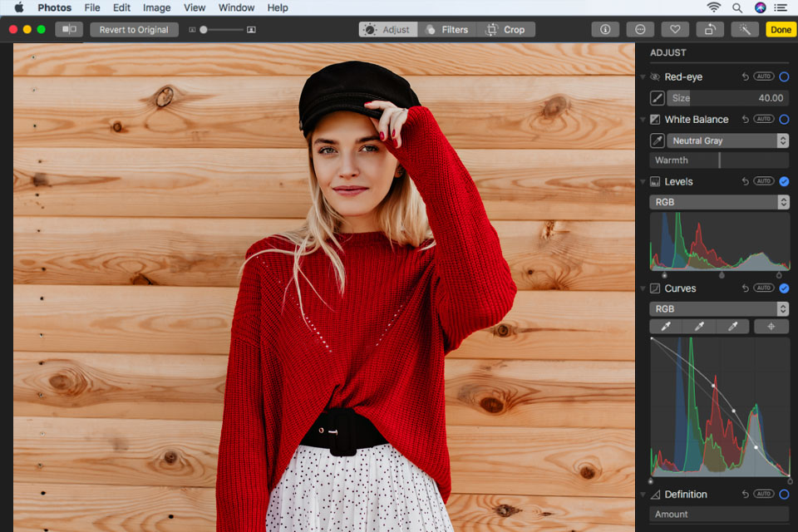Select the Curves white point eyedropper
Screen dimensions: 798x532
(x=733, y=327)
